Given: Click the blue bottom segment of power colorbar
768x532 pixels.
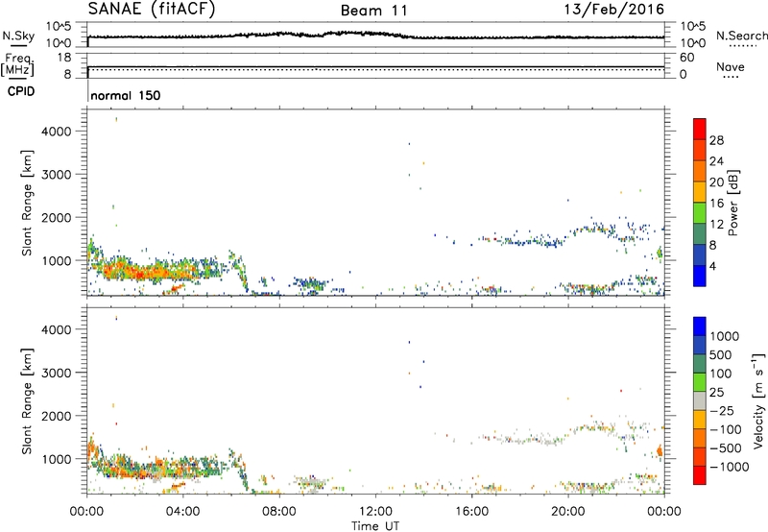Looking at the screenshot, I should (x=700, y=276).
